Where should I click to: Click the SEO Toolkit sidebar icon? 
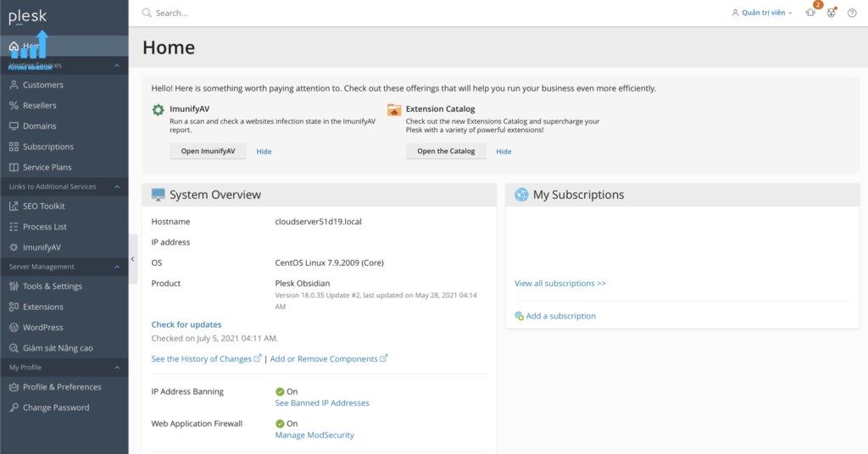coord(14,206)
